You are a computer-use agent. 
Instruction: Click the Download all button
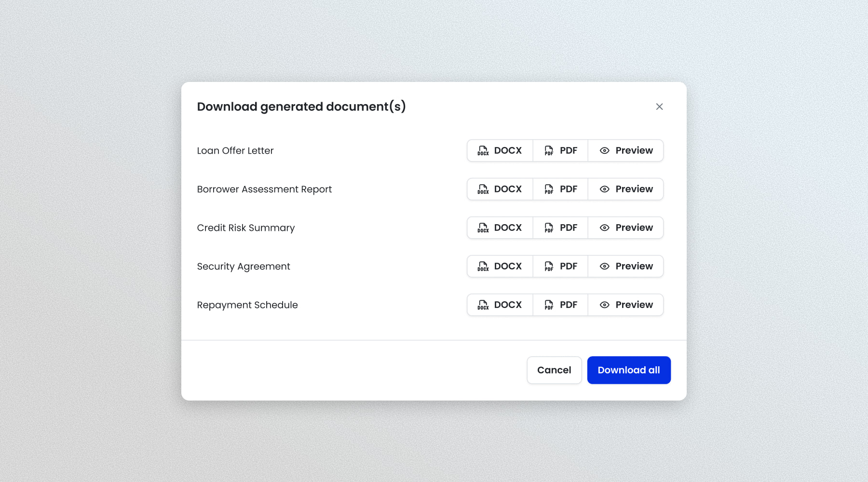[629, 370]
